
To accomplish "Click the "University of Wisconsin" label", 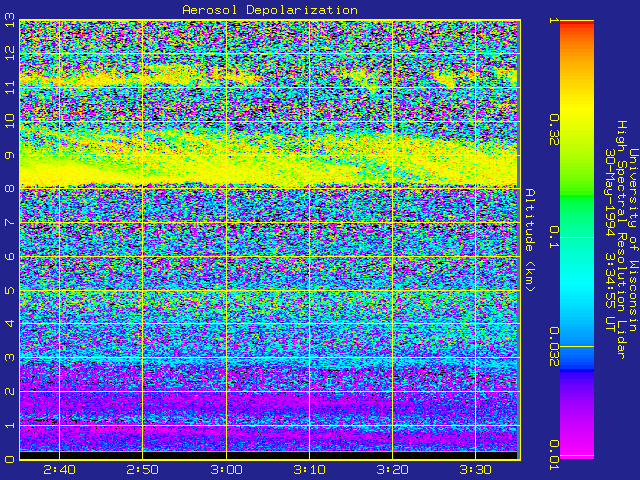I will [x=633, y=240].
